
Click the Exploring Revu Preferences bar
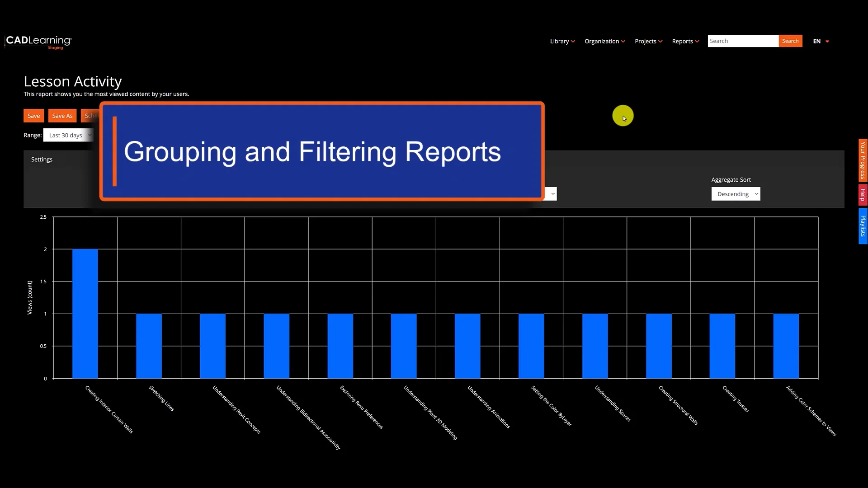tap(340, 346)
